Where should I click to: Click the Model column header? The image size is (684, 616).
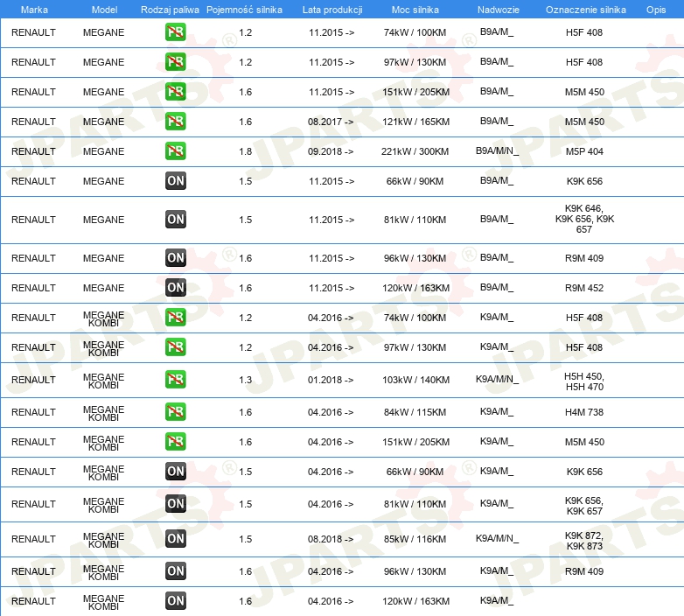104,10
